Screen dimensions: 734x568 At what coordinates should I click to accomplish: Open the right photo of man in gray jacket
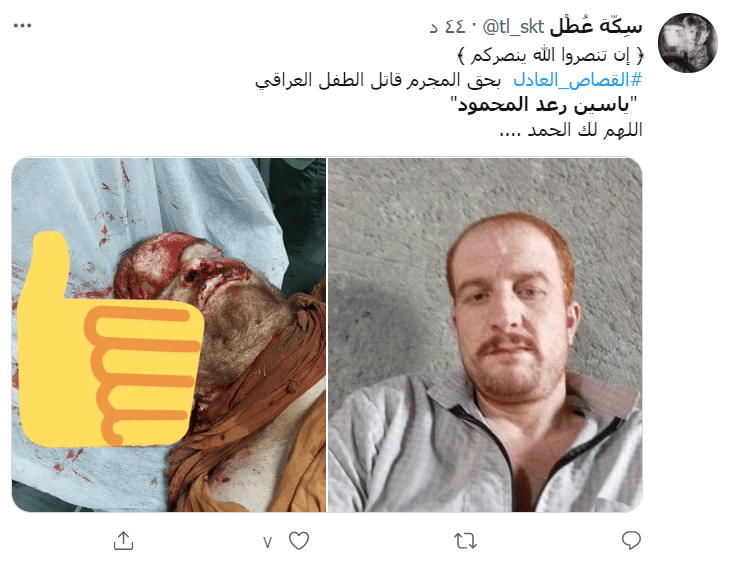(x=485, y=334)
